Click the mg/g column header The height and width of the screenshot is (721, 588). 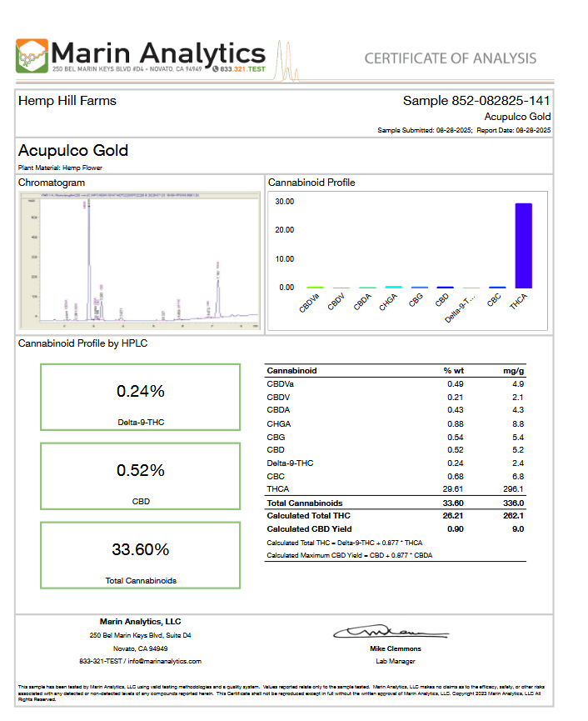pyautogui.click(x=516, y=370)
